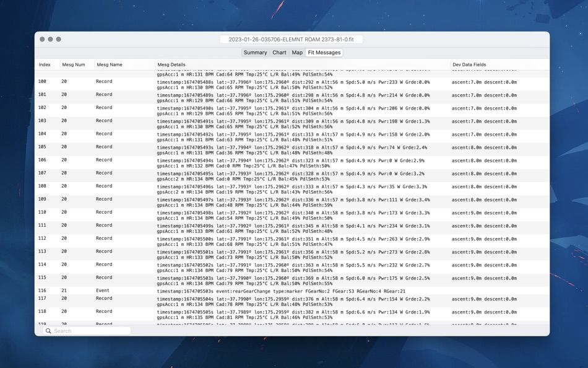This screenshot has height=368, width=588.
Task: Click the details with timestamp 1674705505s
Action: click(x=293, y=315)
